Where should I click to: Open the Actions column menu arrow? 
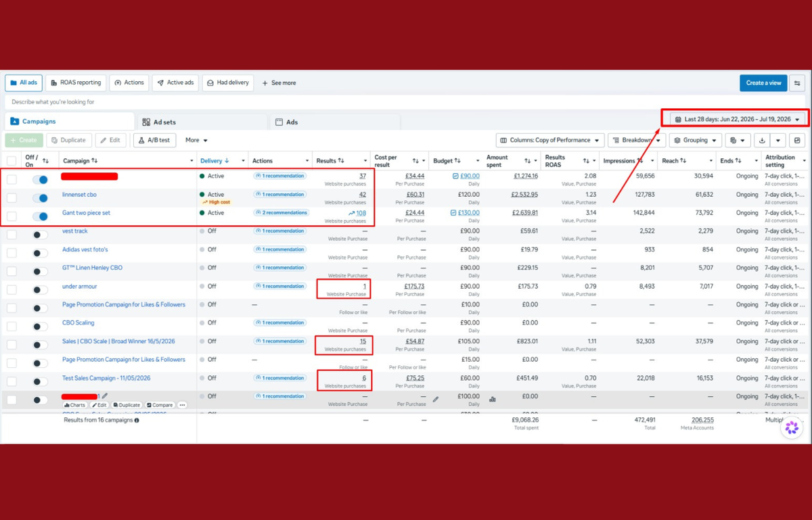coord(306,161)
